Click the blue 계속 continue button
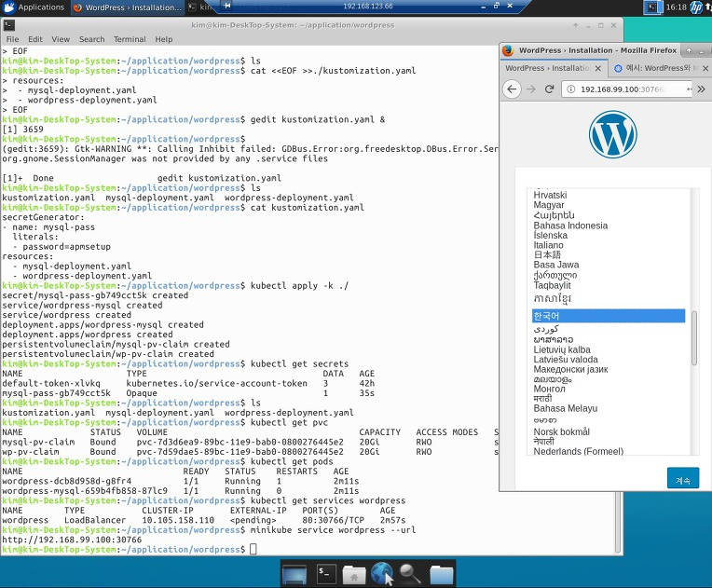Screen dimensions: 712x588 coord(683,478)
